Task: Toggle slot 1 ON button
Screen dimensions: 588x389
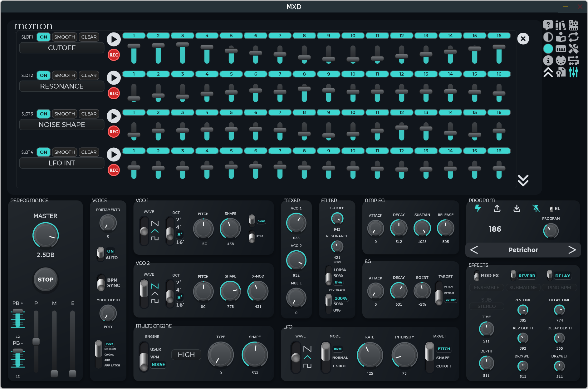Action: tap(43, 37)
